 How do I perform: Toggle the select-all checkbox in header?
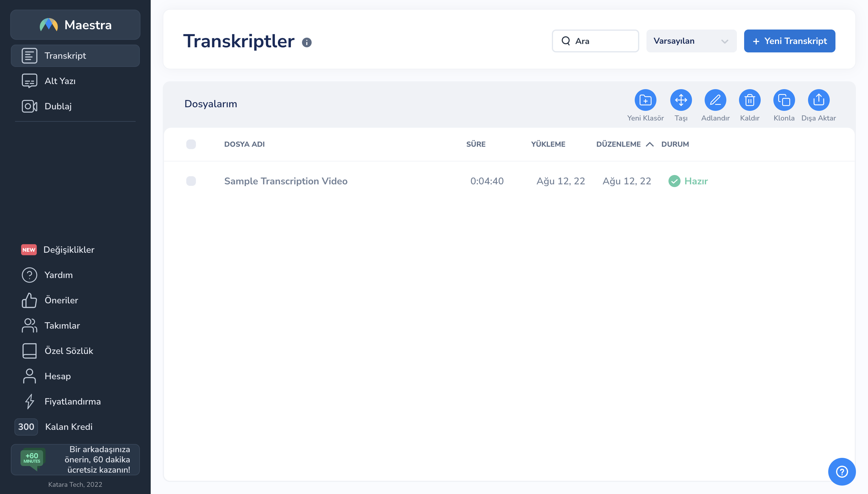191,144
